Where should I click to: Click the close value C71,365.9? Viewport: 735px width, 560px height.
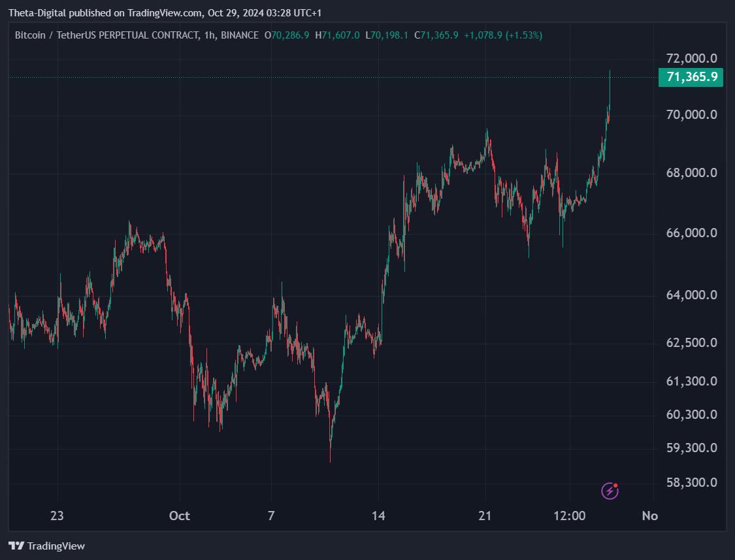436,35
